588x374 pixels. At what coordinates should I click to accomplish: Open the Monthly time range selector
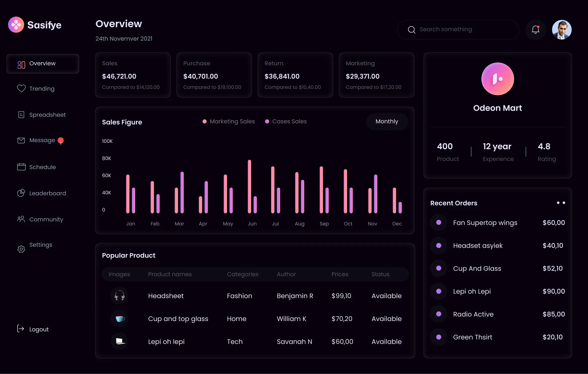pyautogui.click(x=387, y=121)
